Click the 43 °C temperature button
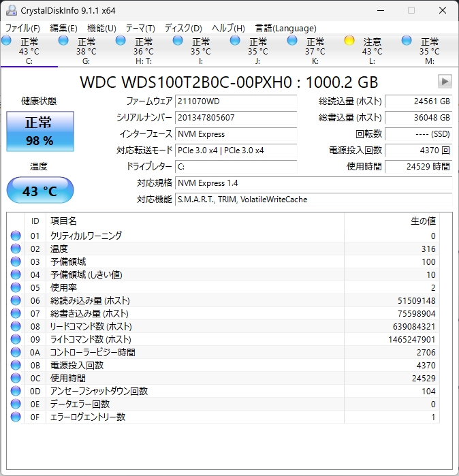The image size is (459, 476). click(x=40, y=191)
